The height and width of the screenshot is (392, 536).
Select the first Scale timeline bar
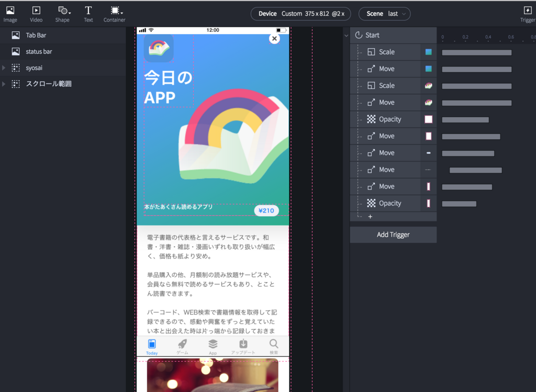(476, 52)
